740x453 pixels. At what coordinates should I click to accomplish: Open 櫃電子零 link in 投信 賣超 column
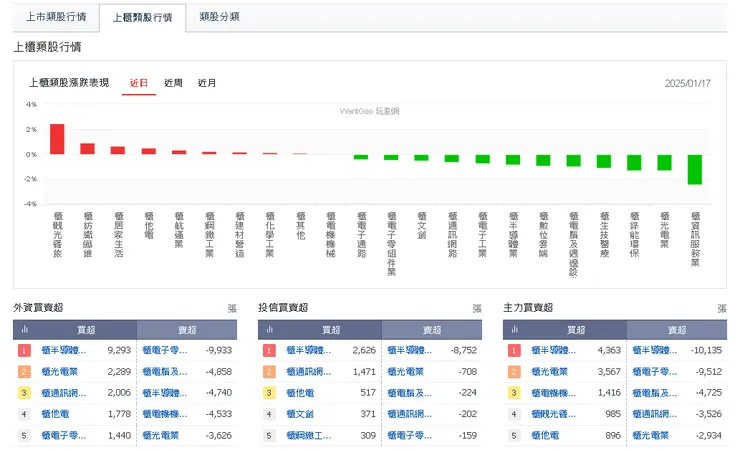pos(409,435)
